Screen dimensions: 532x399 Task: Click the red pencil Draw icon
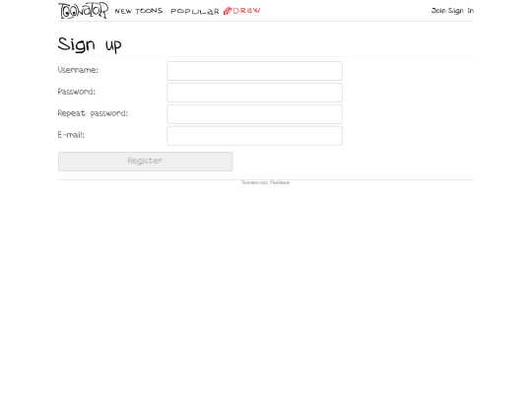pyautogui.click(x=228, y=11)
